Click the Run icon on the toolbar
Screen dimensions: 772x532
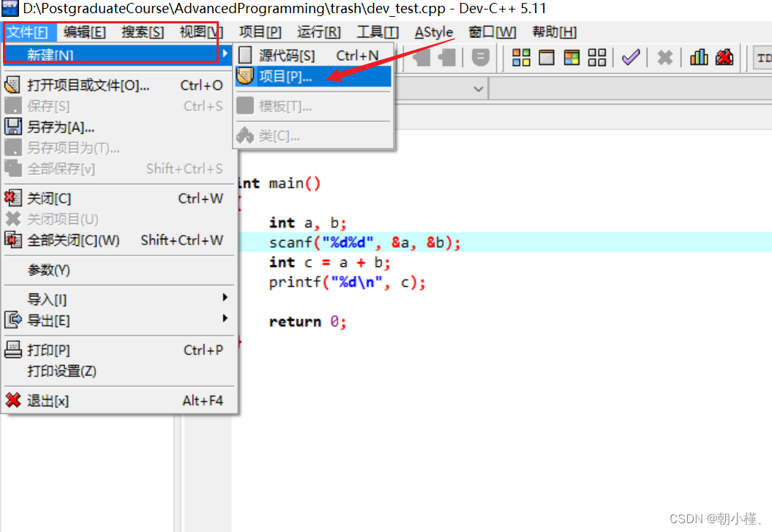546,57
